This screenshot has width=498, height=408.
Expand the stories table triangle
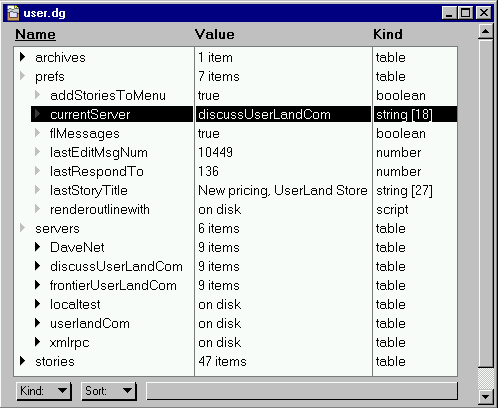22,361
